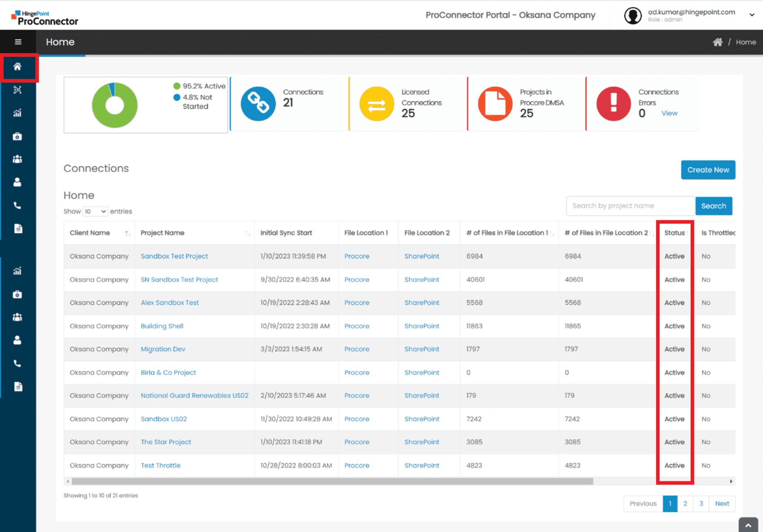Click the orange Projects in Procore icon
Viewport: 763px width, 532px height.
click(495, 104)
